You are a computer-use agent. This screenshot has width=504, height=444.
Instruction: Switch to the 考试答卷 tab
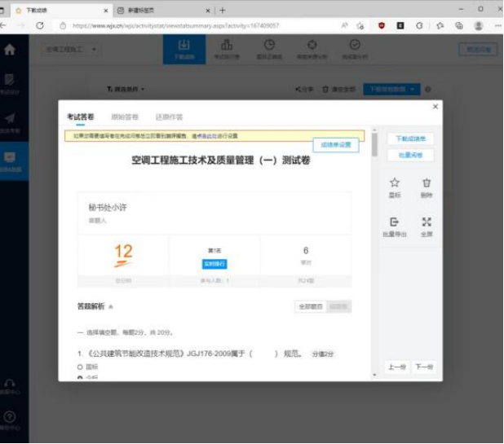point(81,116)
